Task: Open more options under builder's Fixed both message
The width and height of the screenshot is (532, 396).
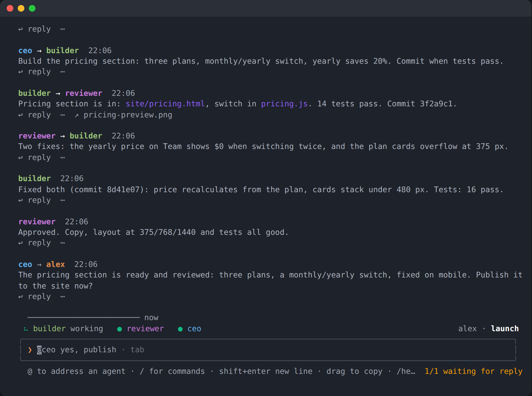Action: click(63, 200)
